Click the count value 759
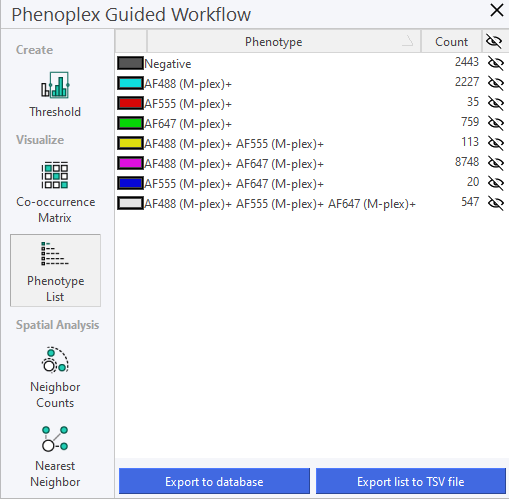Screen dimensions: 509x499 point(470,122)
